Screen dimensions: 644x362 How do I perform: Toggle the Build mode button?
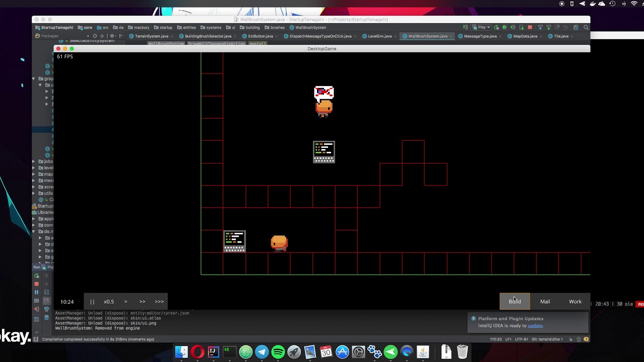(515, 301)
